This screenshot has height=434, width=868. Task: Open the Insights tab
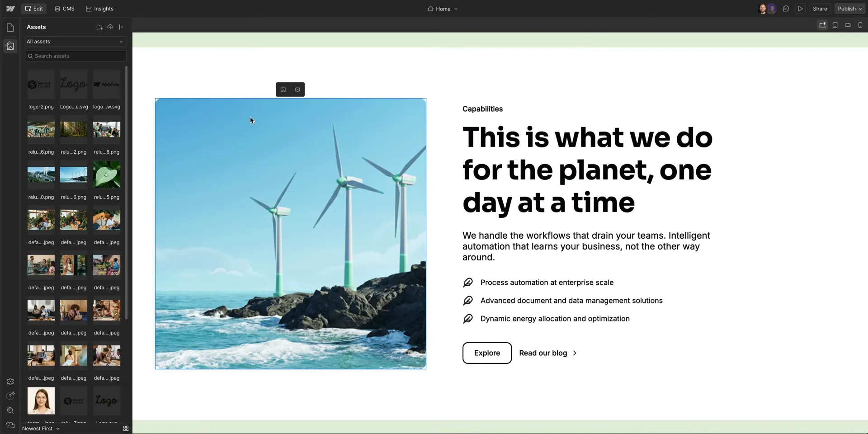(x=100, y=9)
